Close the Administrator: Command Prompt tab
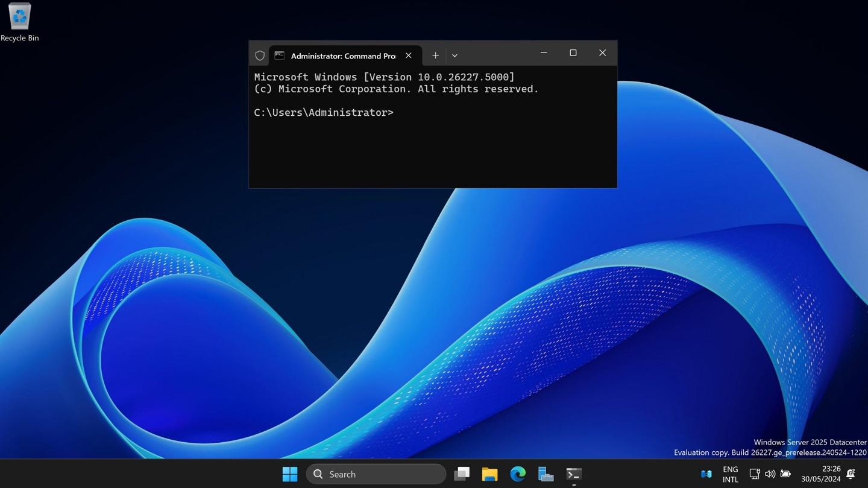 coord(409,55)
